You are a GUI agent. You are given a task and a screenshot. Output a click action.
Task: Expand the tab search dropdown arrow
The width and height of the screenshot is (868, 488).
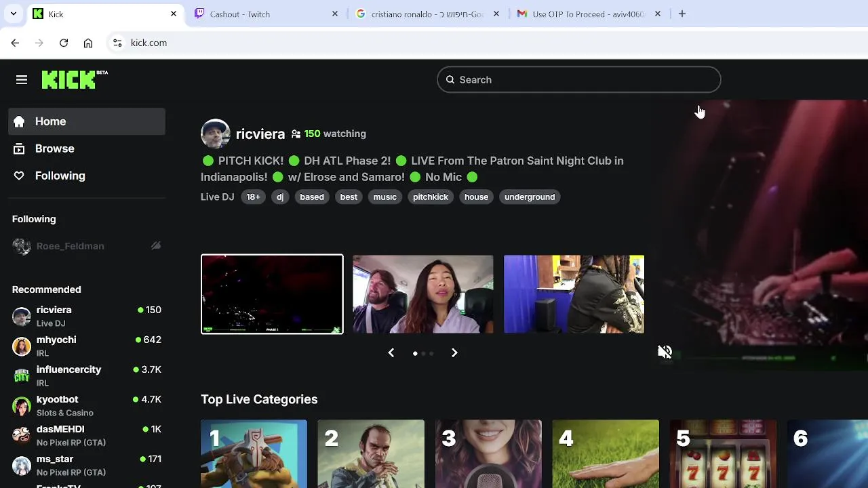tap(13, 14)
